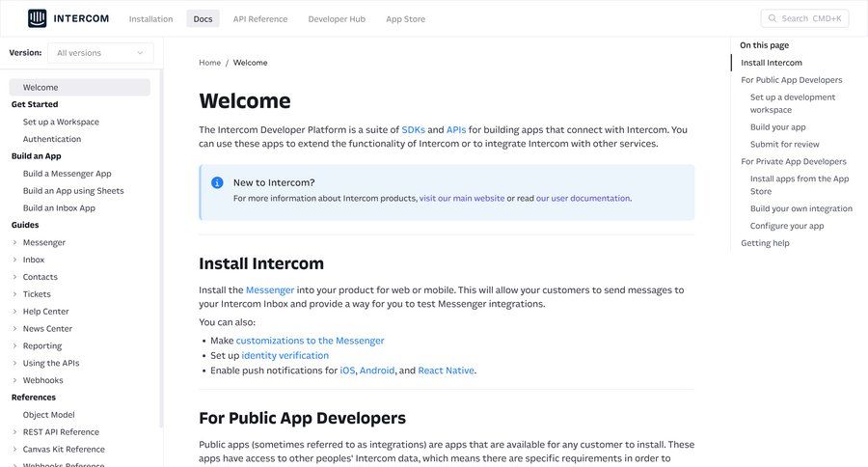
Task: Select the Docs nav tab
Action: [203, 19]
